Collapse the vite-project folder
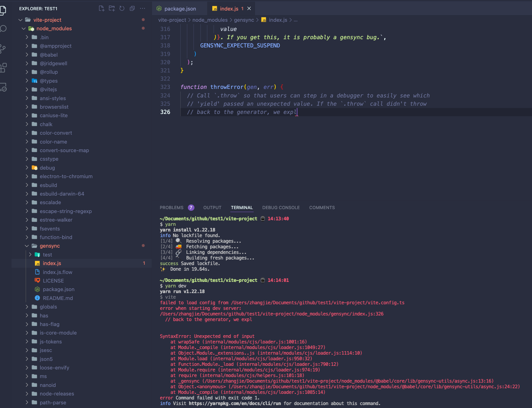 [20, 20]
